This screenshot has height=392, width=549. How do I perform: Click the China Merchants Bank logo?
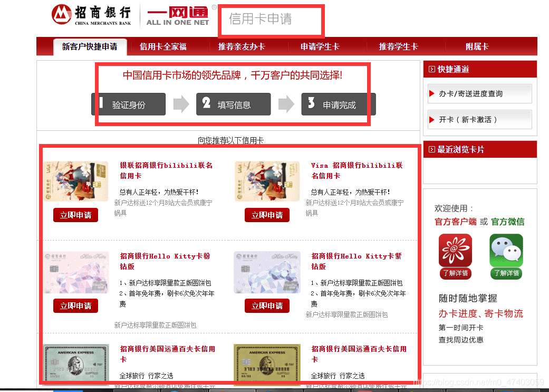(91, 15)
